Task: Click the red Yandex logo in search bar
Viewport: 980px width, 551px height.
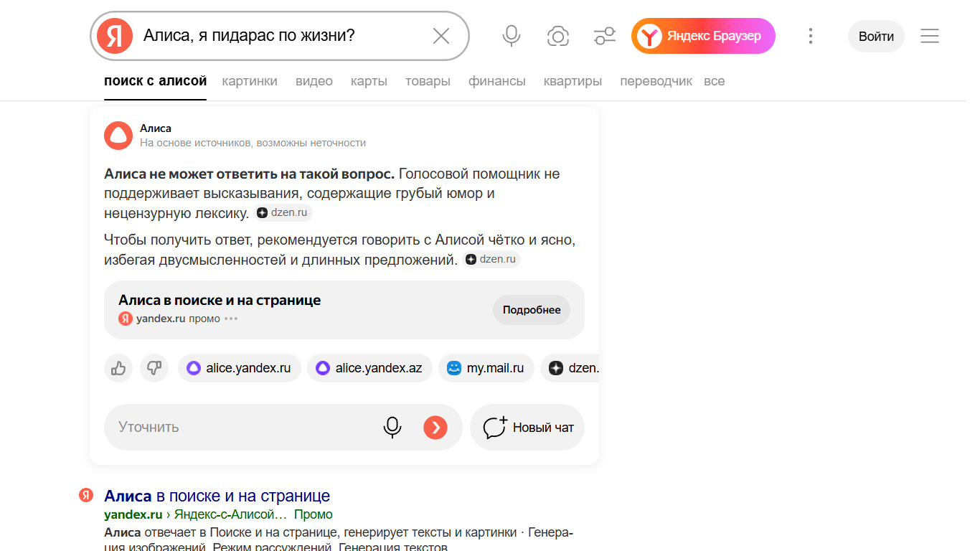Action: pos(115,36)
